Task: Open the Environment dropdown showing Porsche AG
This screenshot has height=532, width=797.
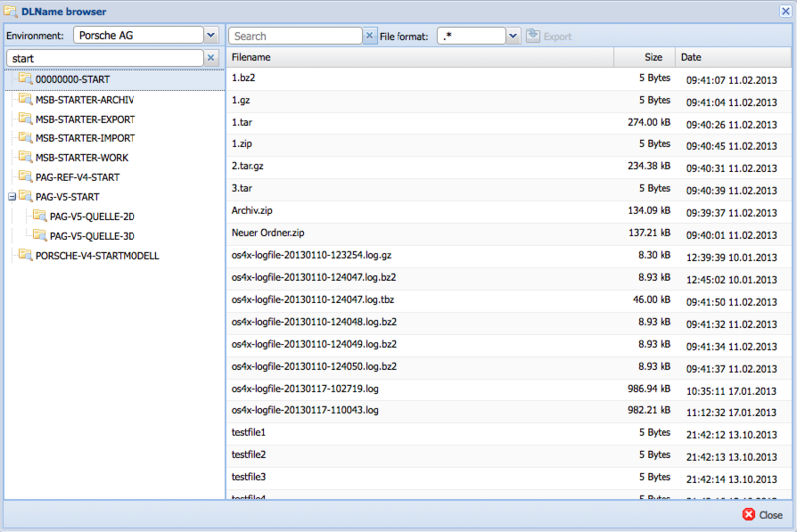Action: tap(210, 35)
